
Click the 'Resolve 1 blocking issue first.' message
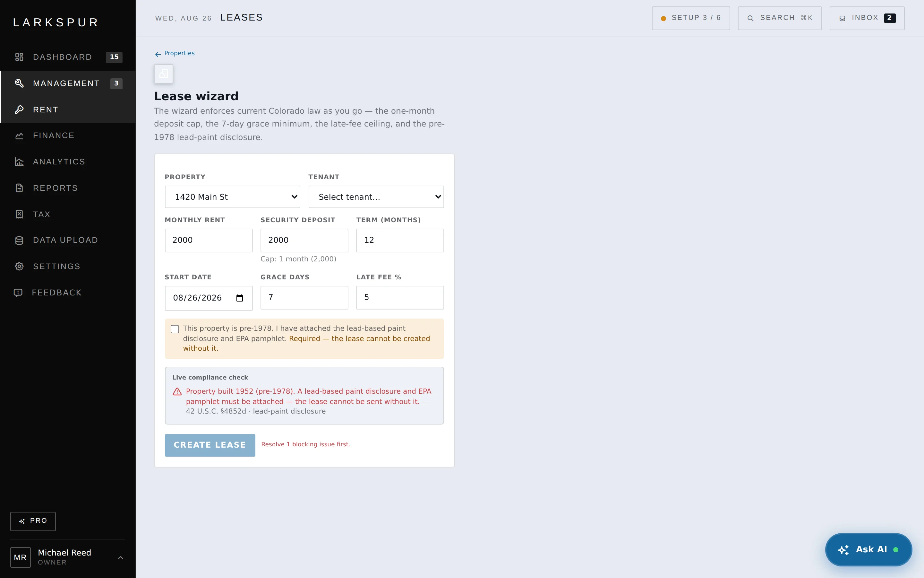(305, 445)
